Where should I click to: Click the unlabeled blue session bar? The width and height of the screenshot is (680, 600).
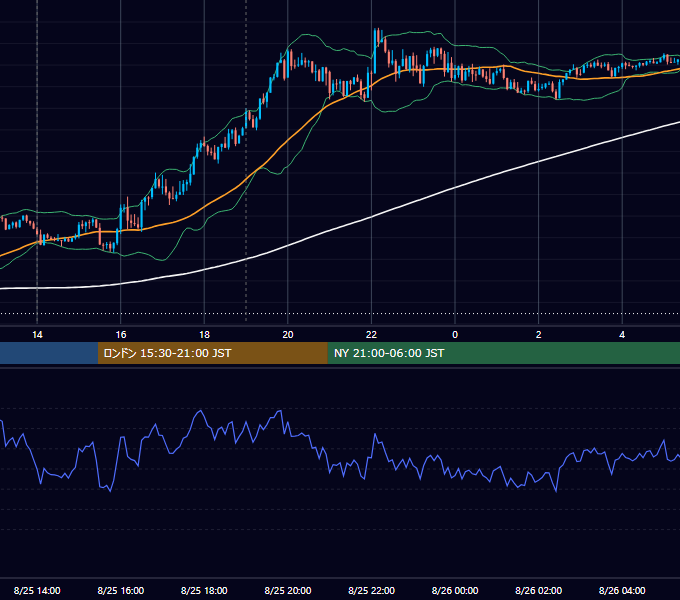(49, 353)
